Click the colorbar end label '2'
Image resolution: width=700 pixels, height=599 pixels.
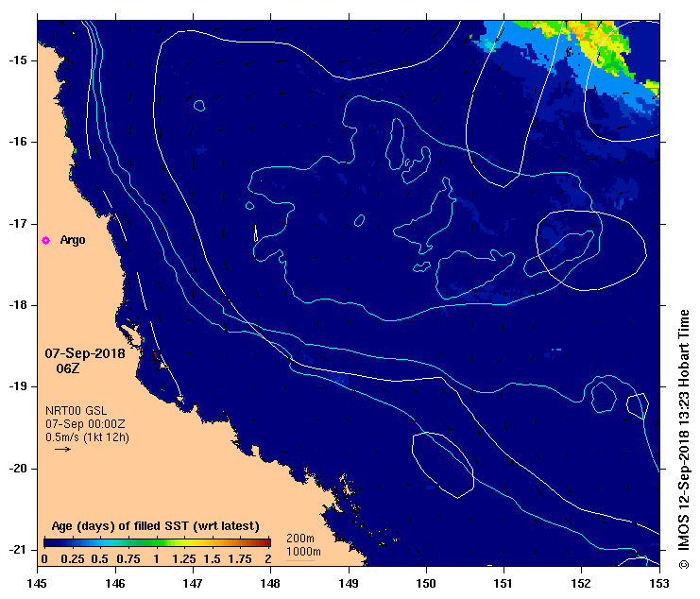[268, 559]
